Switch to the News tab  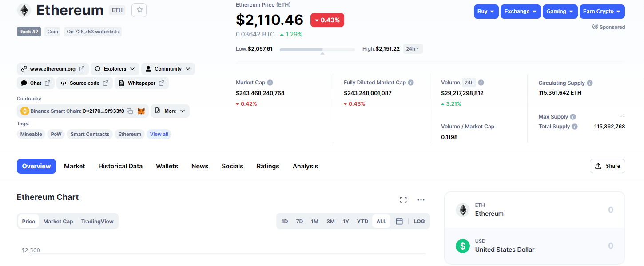click(x=200, y=166)
